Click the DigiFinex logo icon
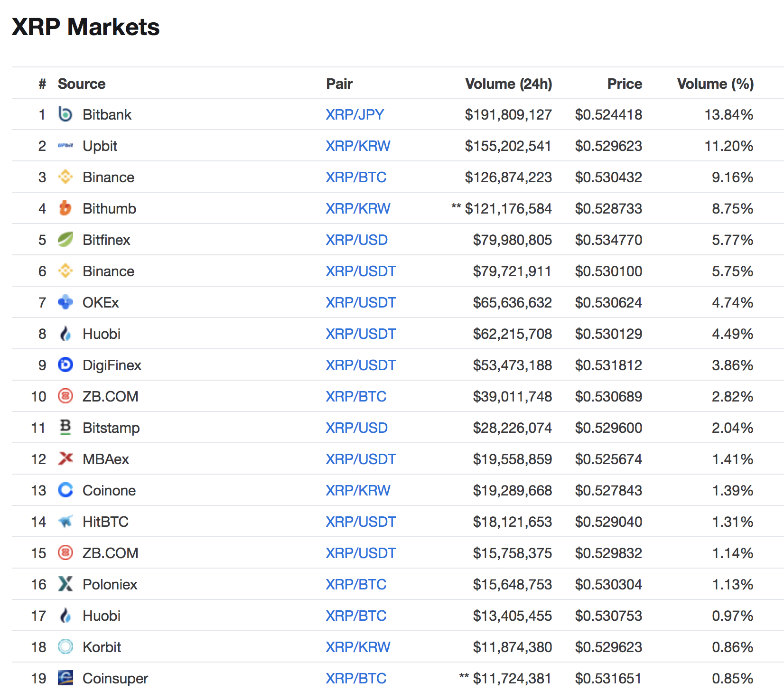 tap(65, 365)
